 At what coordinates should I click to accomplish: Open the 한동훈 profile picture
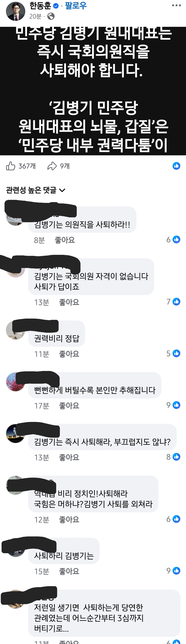coord(16,11)
